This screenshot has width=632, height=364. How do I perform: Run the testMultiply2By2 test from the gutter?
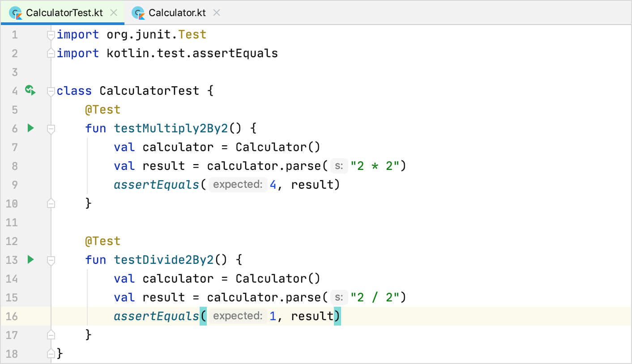pos(30,128)
